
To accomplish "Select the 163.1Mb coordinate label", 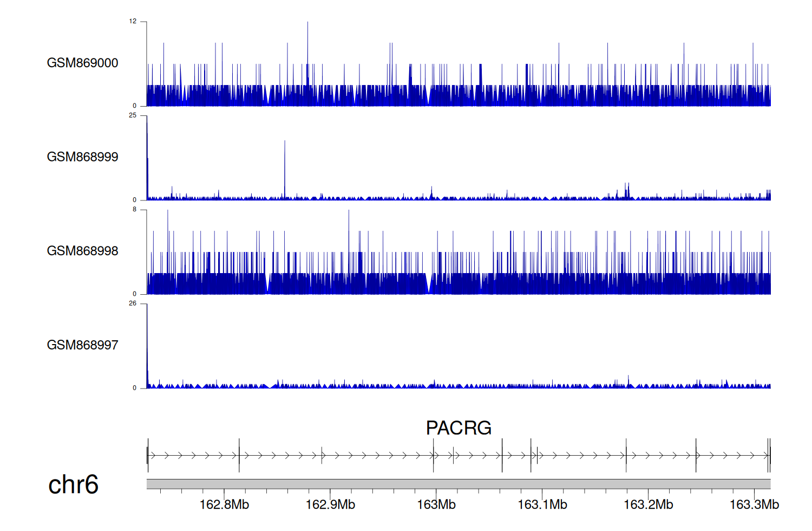I will (542, 504).
